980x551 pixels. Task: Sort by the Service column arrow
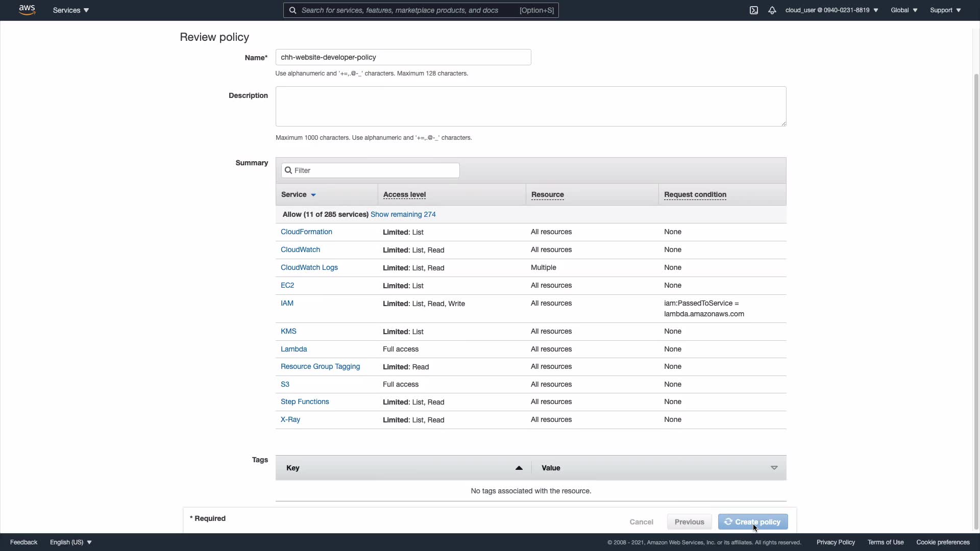tap(313, 195)
